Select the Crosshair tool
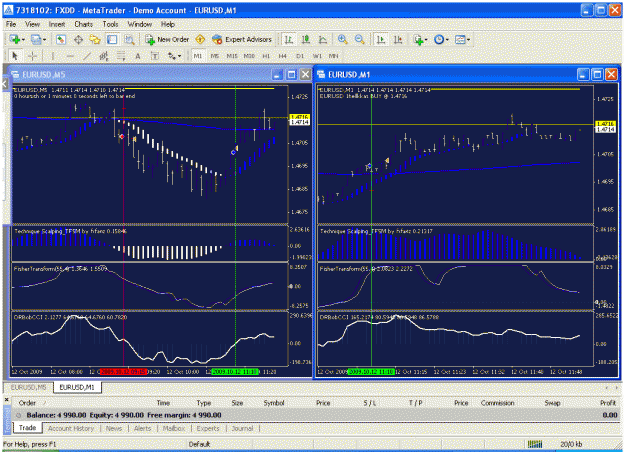Image resolution: width=625 pixels, height=452 pixels. click(x=32, y=56)
